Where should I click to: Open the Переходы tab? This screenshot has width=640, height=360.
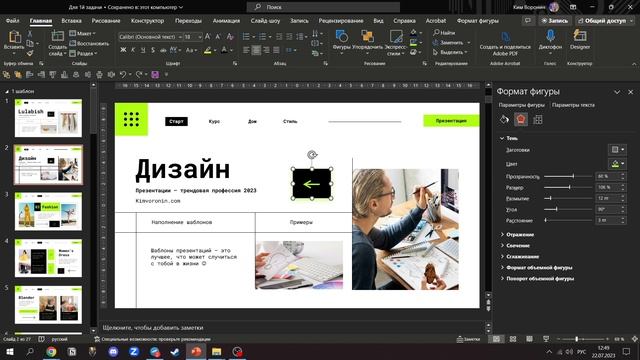188,21
